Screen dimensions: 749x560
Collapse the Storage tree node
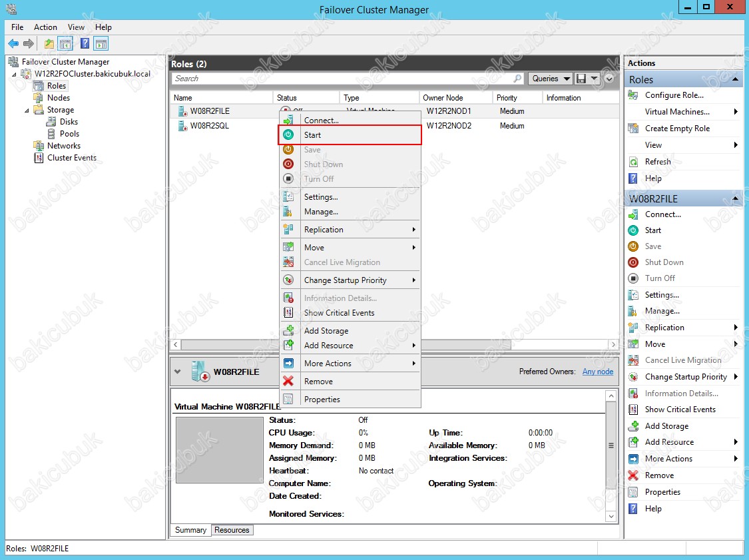click(27, 110)
